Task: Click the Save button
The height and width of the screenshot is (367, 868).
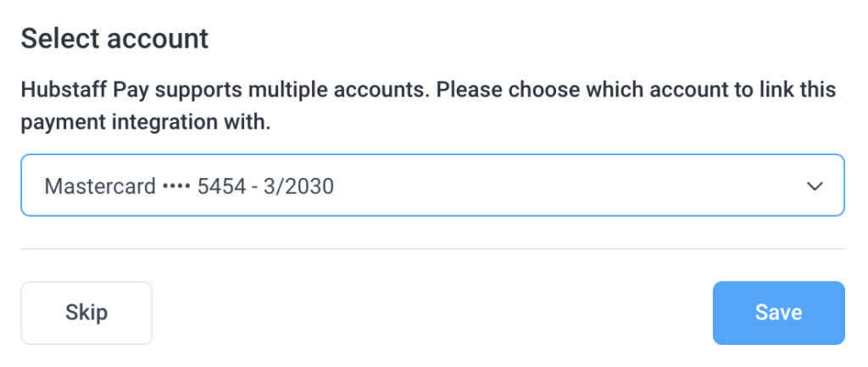Action: (778, 313)
